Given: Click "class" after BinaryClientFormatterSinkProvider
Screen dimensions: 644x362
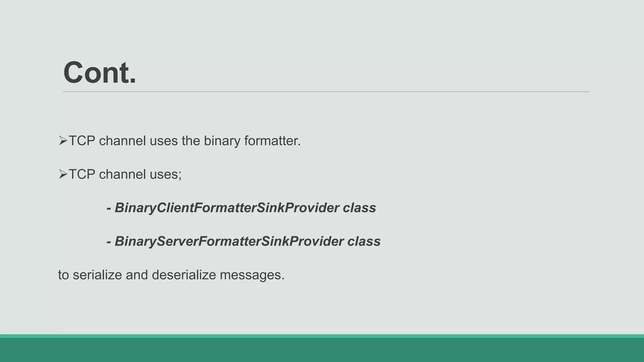Looking at the screenshot, I should pyautogui.click(x=359, y=208).
